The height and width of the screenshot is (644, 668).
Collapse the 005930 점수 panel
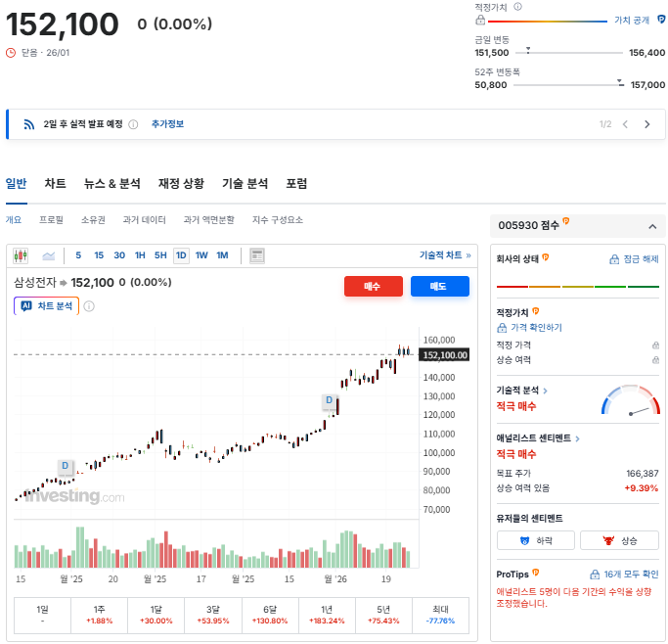tap(652, 226)
